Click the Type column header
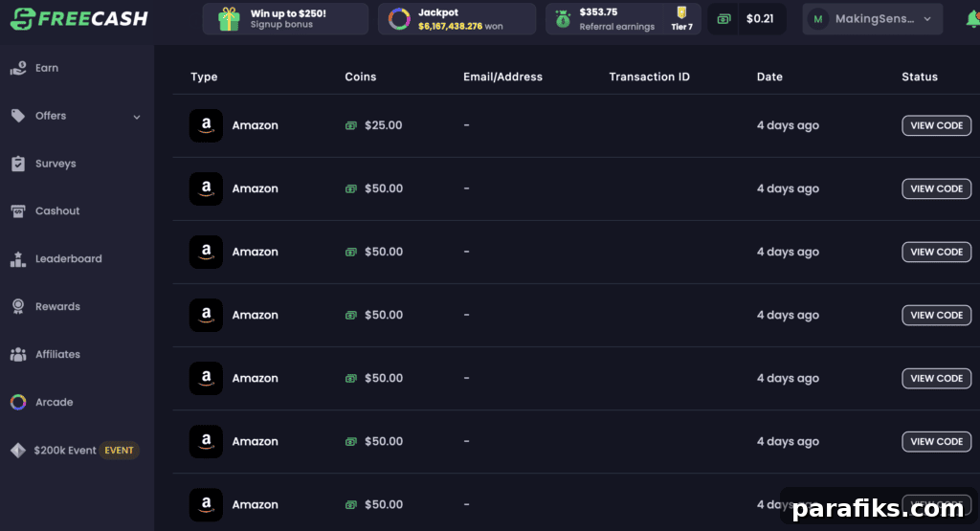The width and height of the screenshot is (980, 531). point(204,77)
